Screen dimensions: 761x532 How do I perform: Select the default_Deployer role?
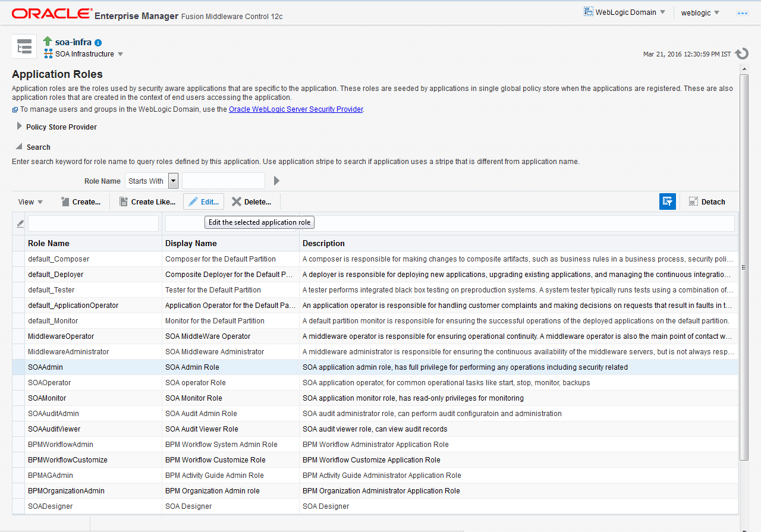coord(56,275)
